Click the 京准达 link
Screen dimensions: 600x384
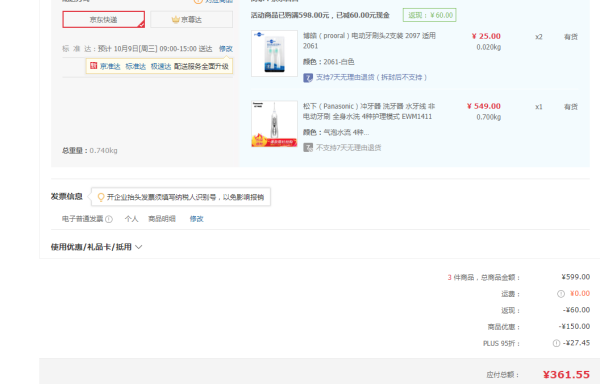tap(110, 67)
